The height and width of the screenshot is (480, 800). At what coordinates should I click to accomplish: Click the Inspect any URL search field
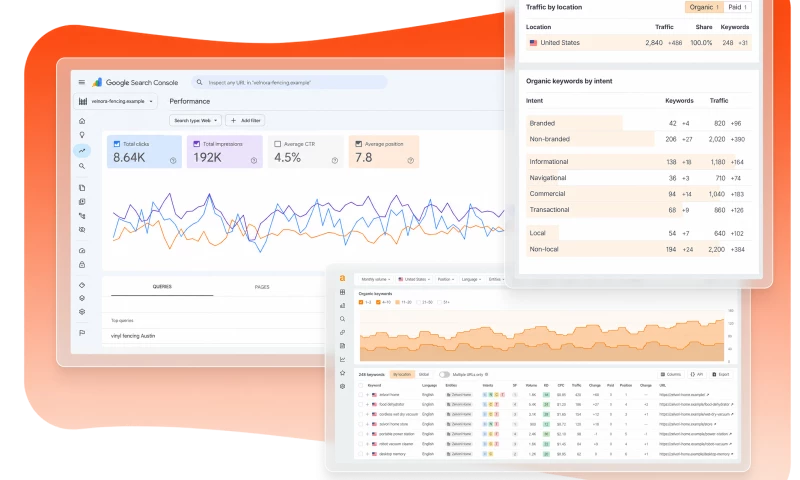click(x=289, y=82)
